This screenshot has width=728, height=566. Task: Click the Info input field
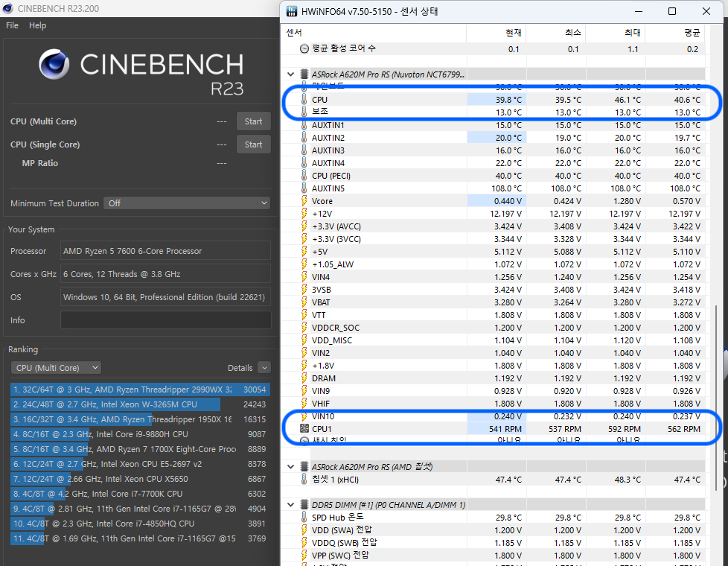tap(166, 320)
